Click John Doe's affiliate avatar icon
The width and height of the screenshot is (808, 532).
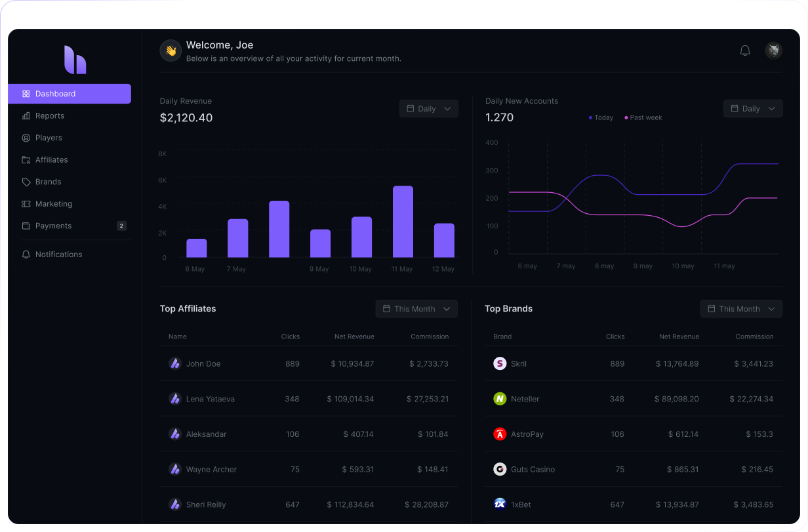174,363
